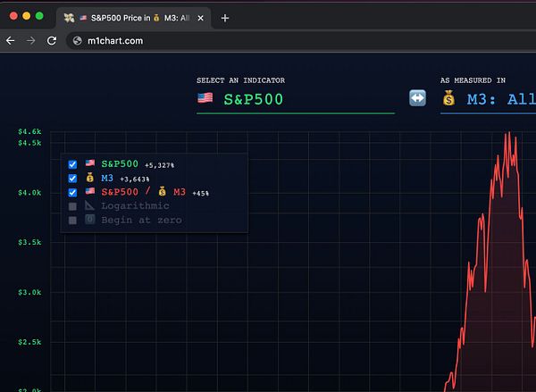This screenshot has height=392, width=536.
Task: Click the blue M3 legend label
Action: (x=107, y=178)
